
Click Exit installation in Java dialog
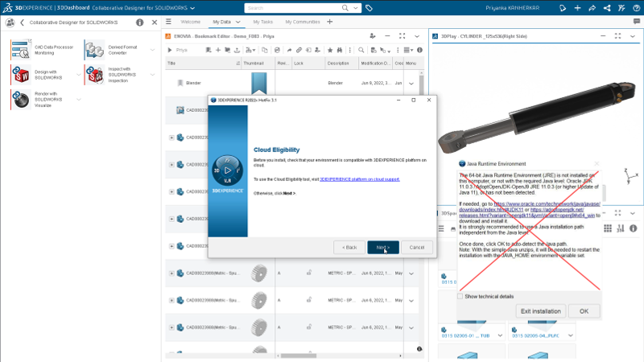pyautogui.click(x=540, y=311)
